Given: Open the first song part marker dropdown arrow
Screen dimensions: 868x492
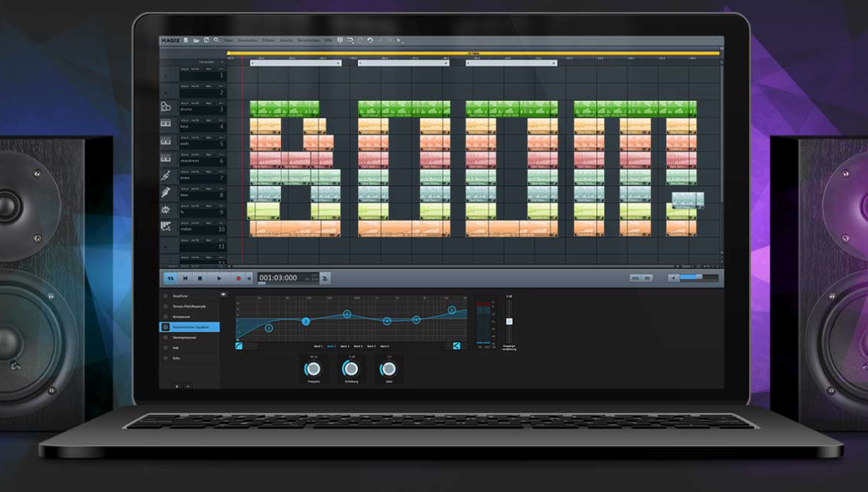Looking at the screenshot, I should point(338,63).
